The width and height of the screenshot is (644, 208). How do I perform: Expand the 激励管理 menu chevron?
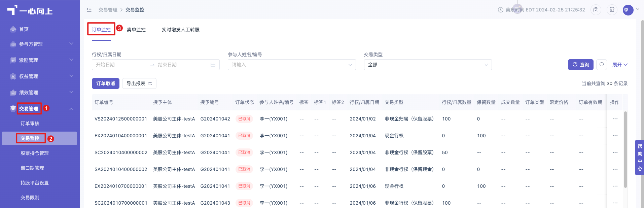71,60
